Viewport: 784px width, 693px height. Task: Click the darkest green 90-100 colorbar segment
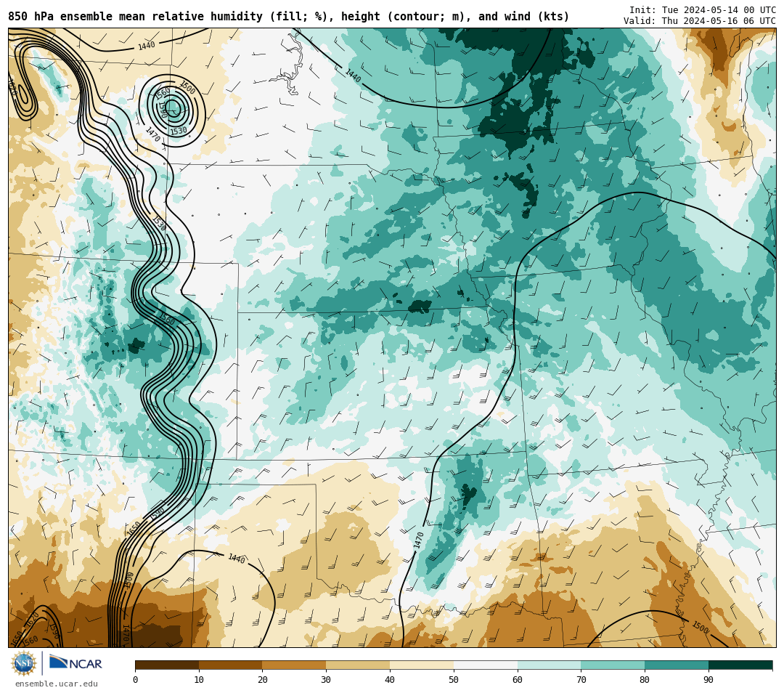click(x=740, y=665)
